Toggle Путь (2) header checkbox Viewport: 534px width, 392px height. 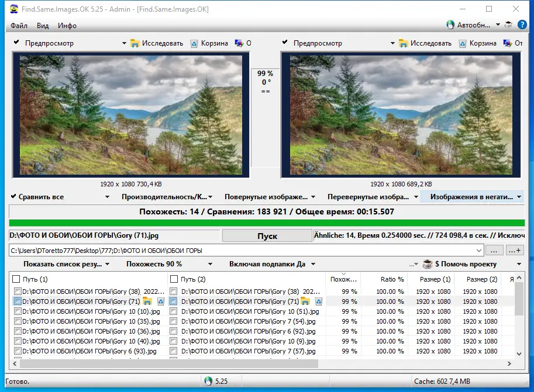point(174,279)
